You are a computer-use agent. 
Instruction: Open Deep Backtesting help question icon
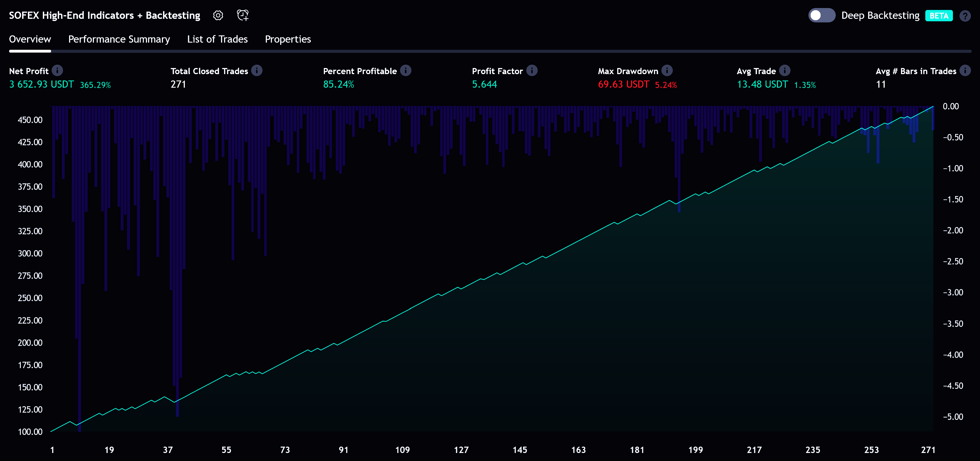point(965,16)
